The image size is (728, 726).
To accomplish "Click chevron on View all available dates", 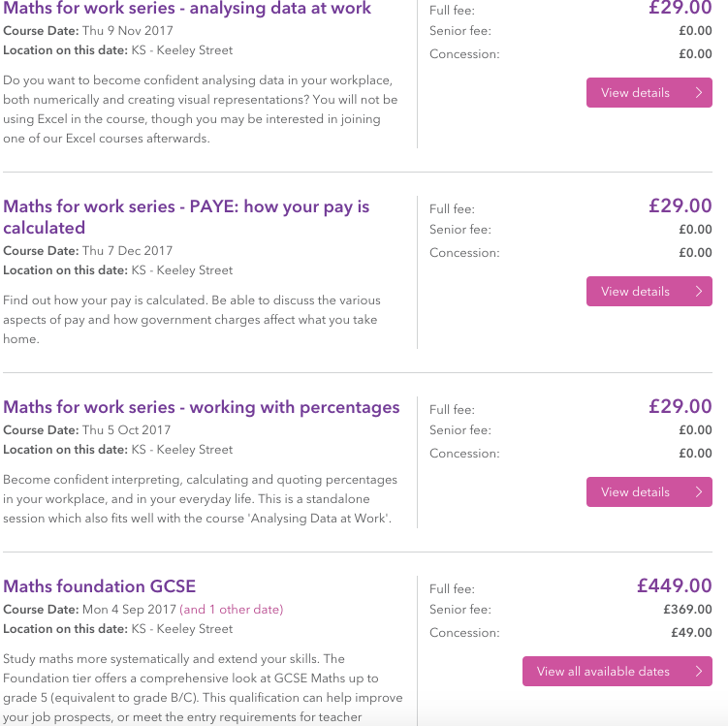I will (699, 672).
